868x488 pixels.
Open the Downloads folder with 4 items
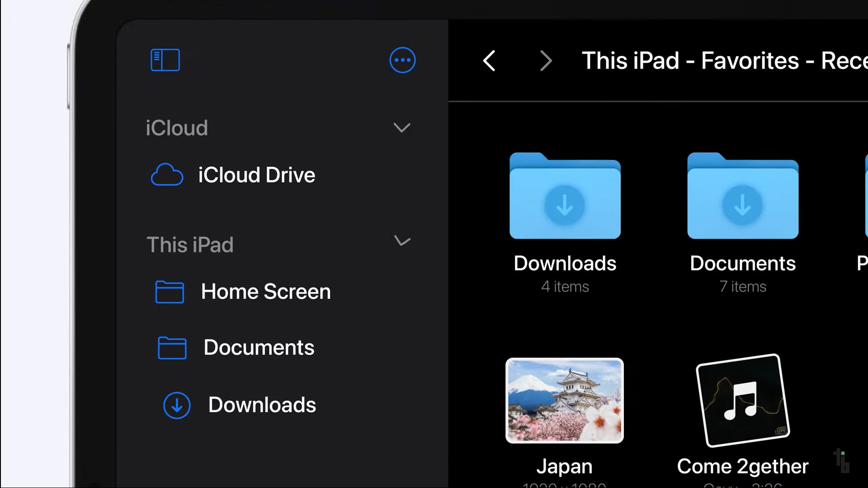[565, 197]
